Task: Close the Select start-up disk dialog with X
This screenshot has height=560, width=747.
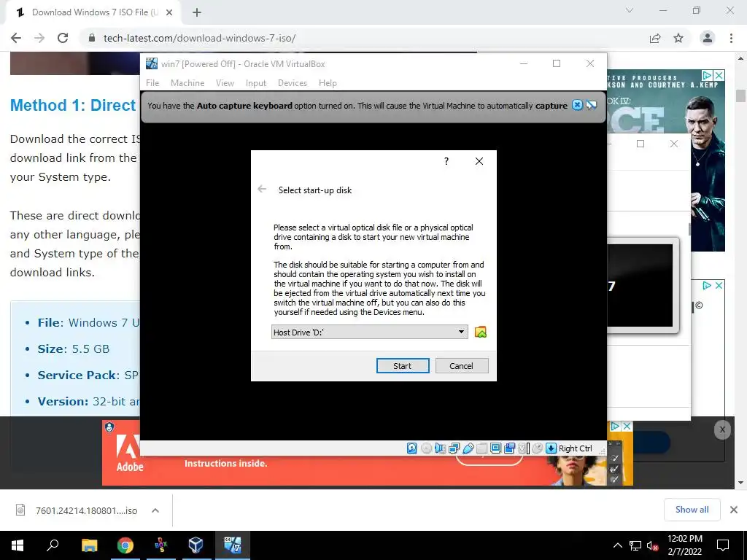Action: point(479,161)
